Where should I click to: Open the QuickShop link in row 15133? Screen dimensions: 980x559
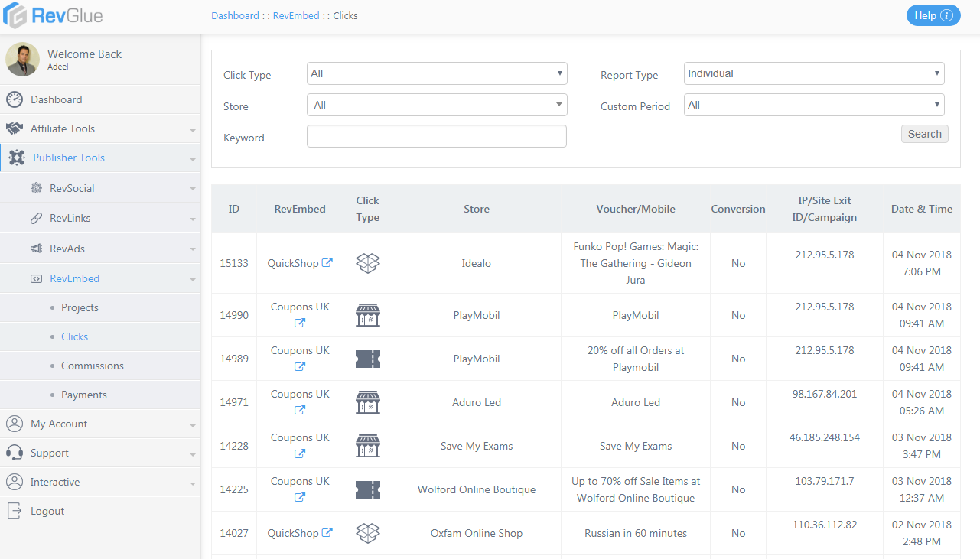point(292,263)
